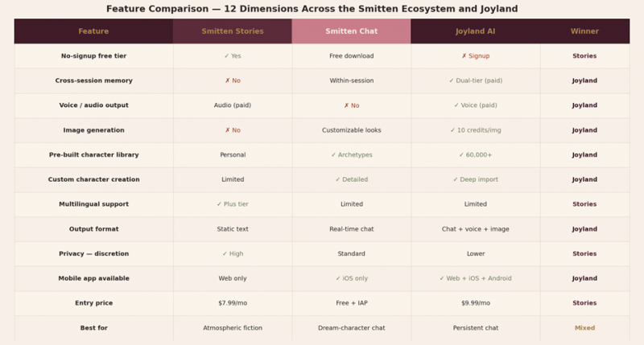This screenshot has width=644, height=345.
Task: Click the "Winner" column header
Action: click(584, 31)
